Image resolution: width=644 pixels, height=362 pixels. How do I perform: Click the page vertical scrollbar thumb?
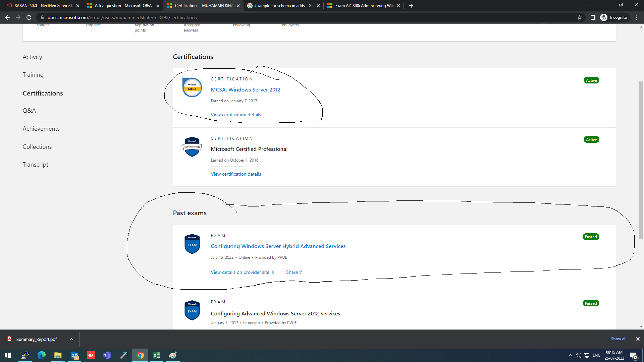tap(641, 160)
